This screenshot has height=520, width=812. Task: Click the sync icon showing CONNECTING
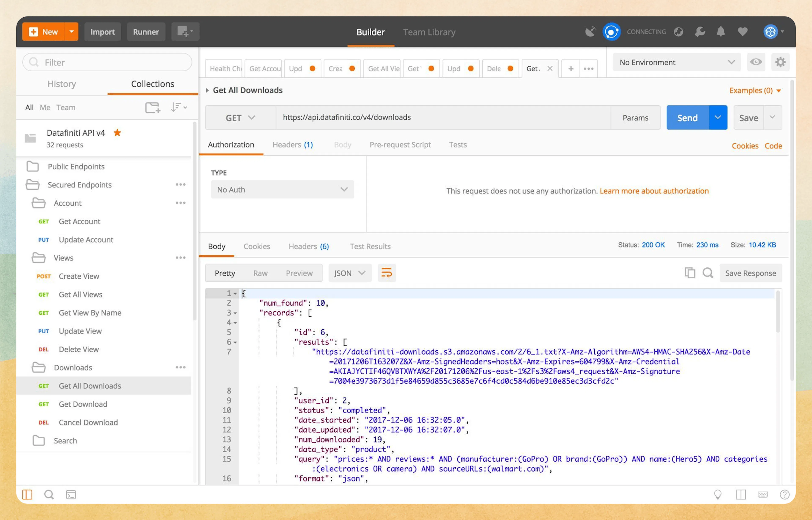[x=612, y=31]
